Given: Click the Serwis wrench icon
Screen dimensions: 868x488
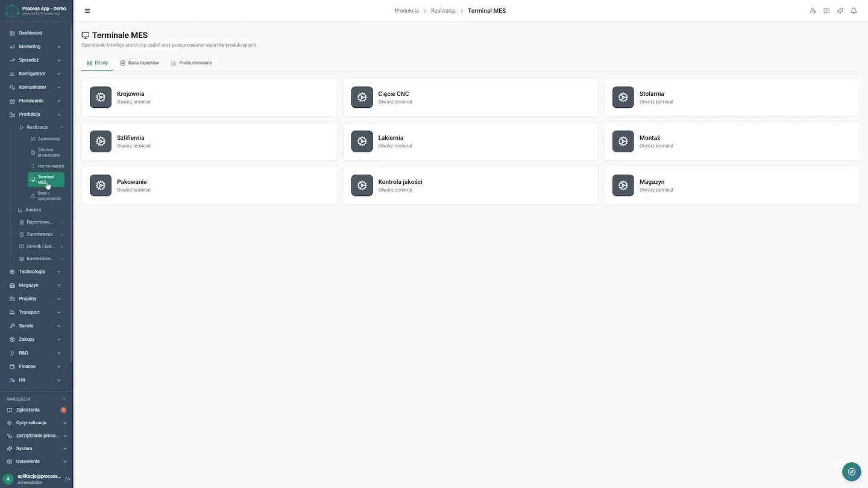Looking at the screenshot, I should pos(12,326).
